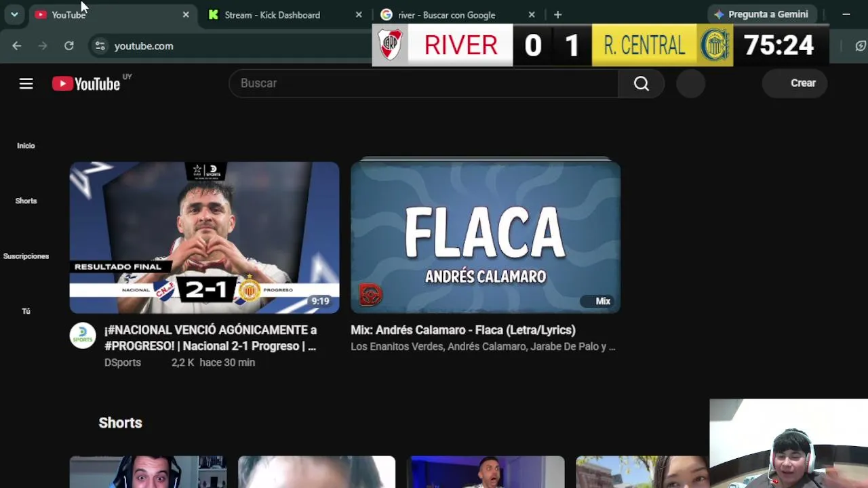
Task: Click the YouTube logo to go home
Action: coord(86,83)
